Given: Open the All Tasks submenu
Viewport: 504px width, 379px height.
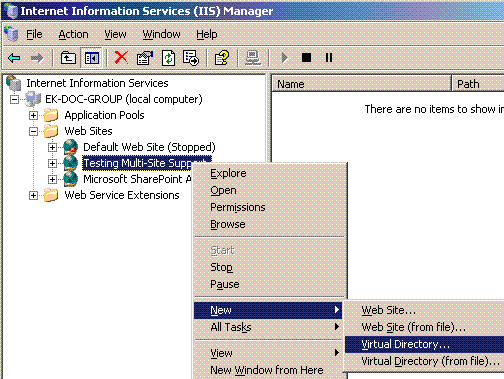Looking at the screenshot, I should 268,327.
